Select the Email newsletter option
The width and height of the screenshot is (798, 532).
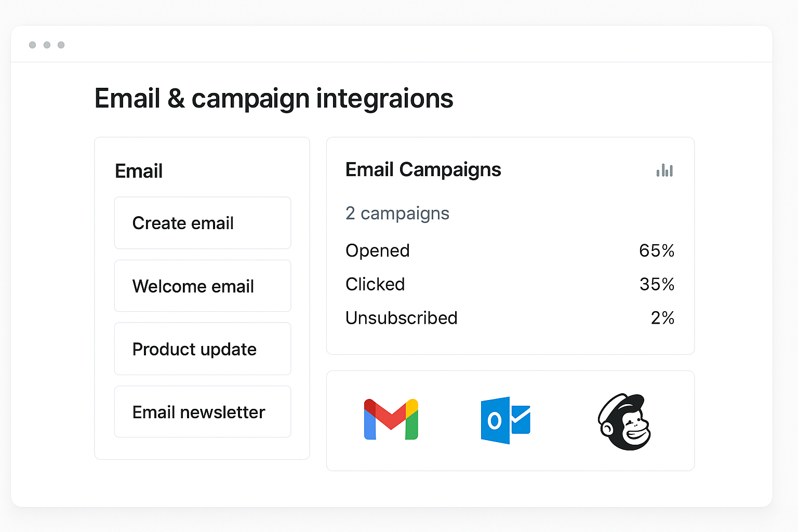pos(202,411)
